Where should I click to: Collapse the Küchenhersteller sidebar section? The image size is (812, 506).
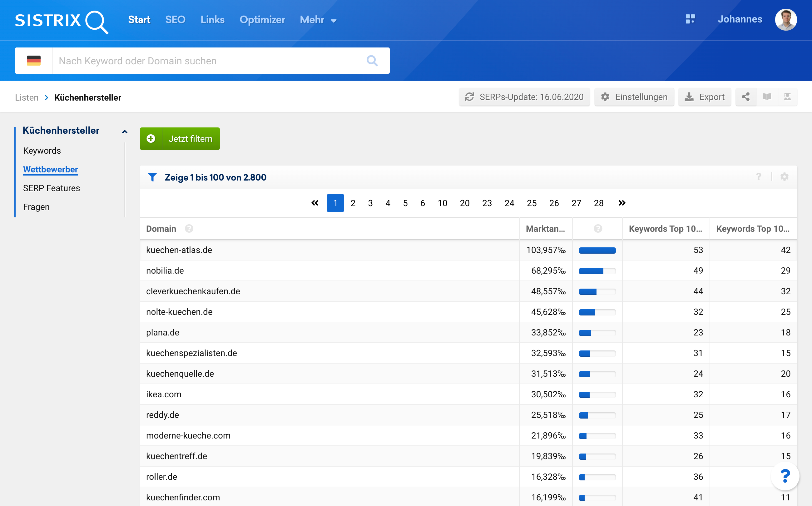125,131
